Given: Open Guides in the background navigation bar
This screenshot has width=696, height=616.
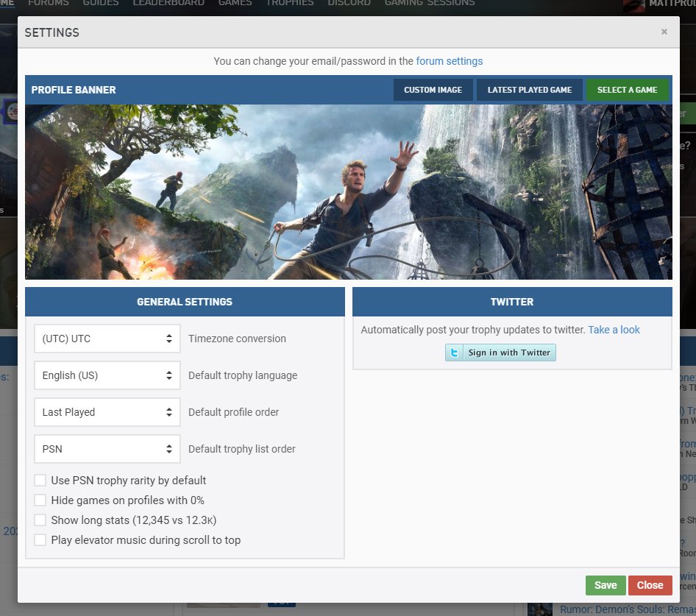Looking at the screenshot, I should point(101,3).
